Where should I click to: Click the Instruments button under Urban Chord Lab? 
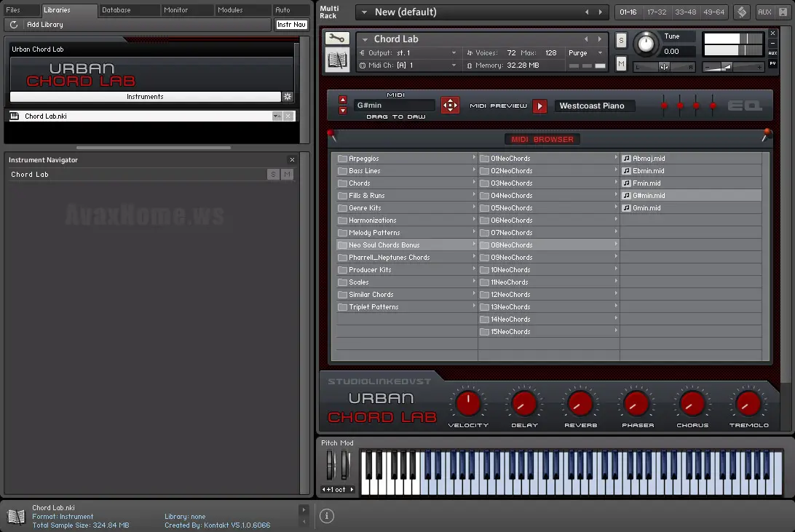pos(145,96)
